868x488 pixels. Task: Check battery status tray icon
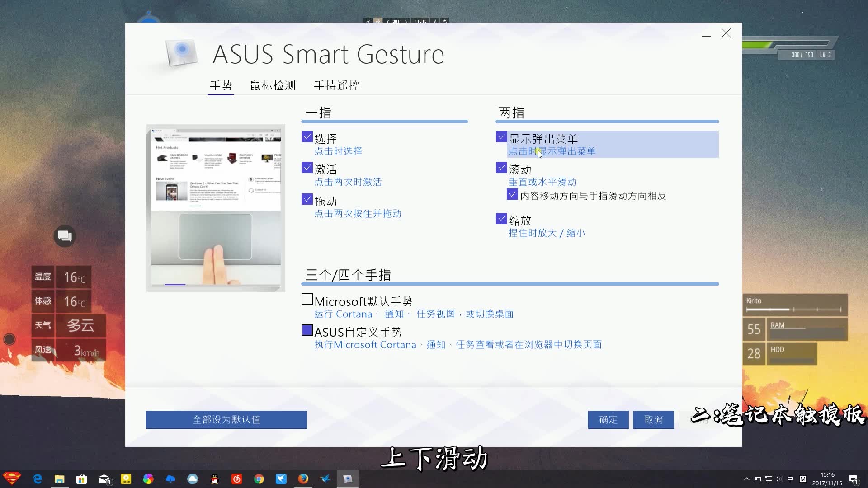pos(758,479)
